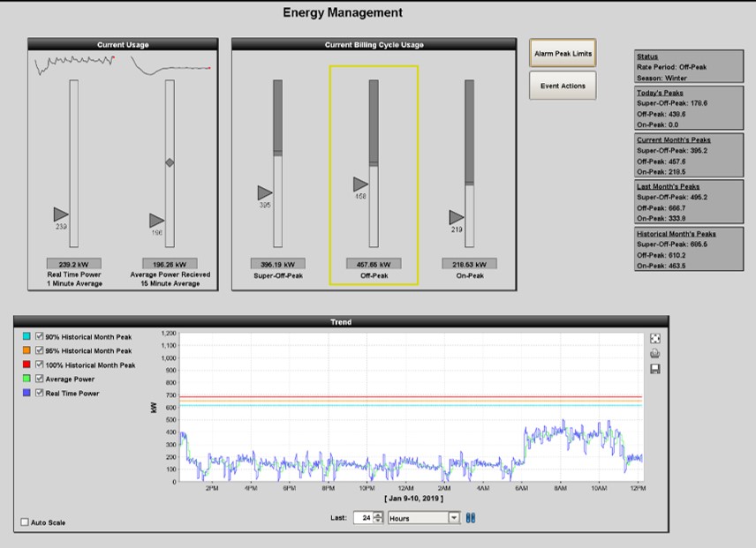This screenshot has width=756, height=548.
Task: Decrease the Last value with down arrow
Action: coord(378,522)
